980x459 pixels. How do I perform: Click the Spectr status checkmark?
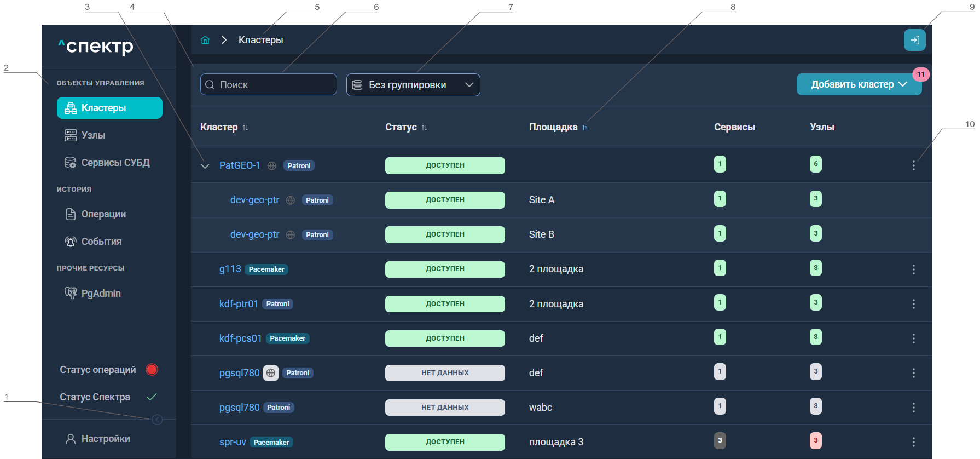(152, 397)
